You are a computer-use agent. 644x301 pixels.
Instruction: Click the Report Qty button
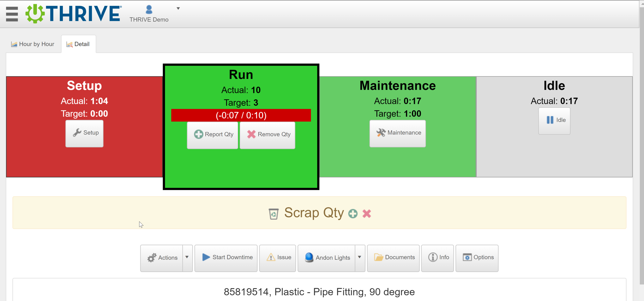tap(213, 135)
